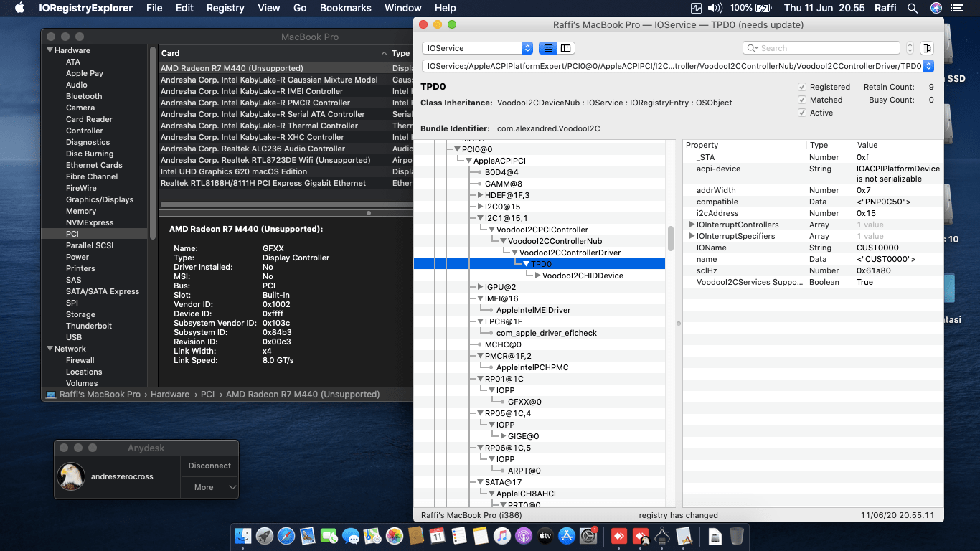980x551 pixels.
Task: Open FaceTime from the Dock
Action: pos(329,535)
